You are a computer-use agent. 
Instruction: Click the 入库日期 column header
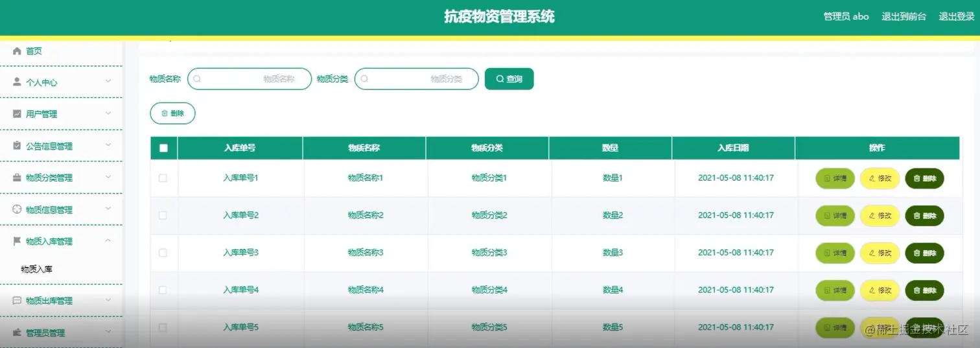coord(733,148)
